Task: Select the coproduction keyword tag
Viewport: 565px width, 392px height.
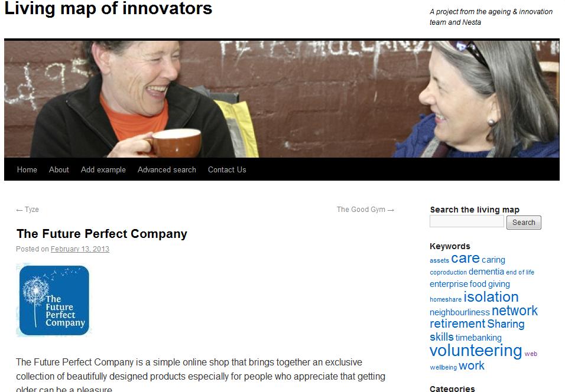Action: pyautogui.click(x=448, y=273)
